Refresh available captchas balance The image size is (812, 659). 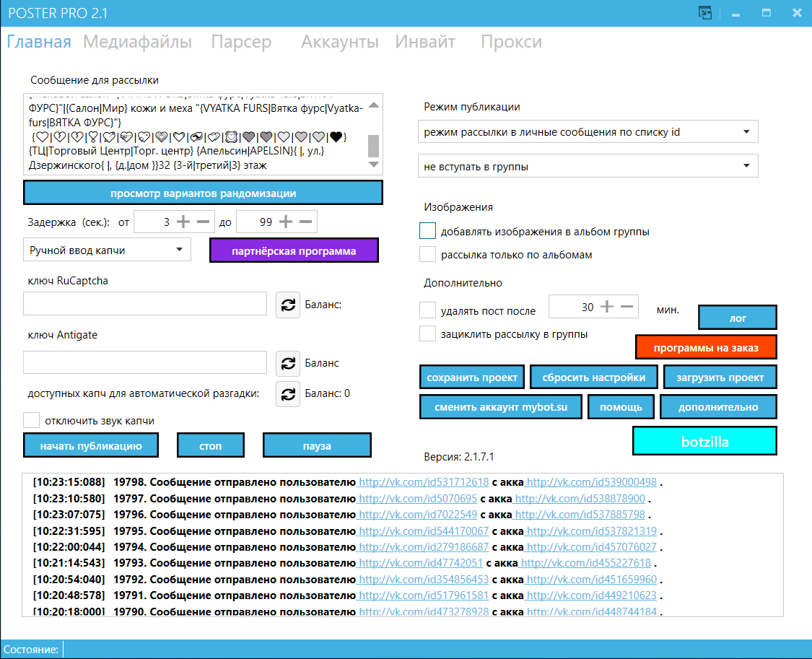coord(288,393)
